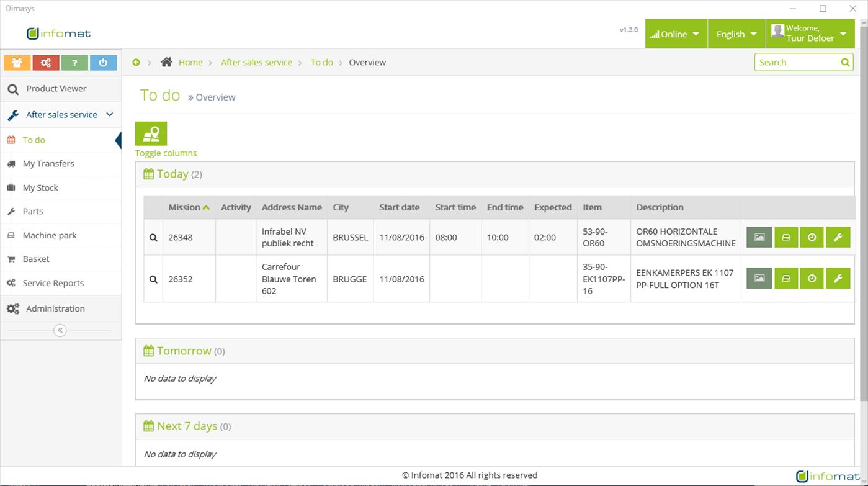Open Machine park in sidebar
The width and height of the screenshot is (868, 486).
[61, 235]
